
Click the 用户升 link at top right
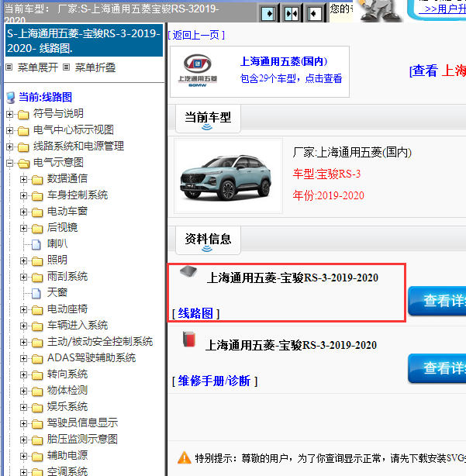[x=442, y=9]
